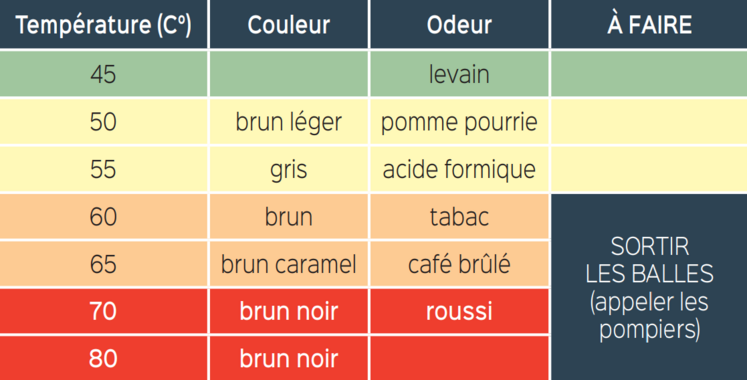Select the 80 temperature cell
Viewport: 747px width, 380px height.
(103, 358)
